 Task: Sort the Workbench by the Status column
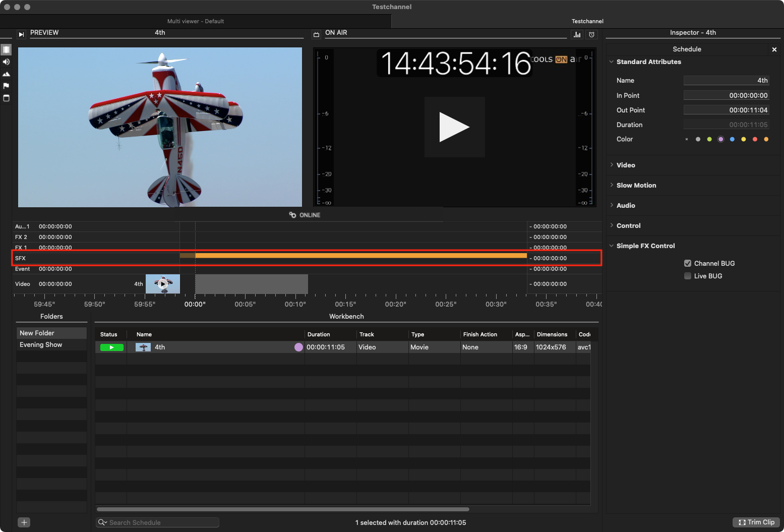(111, 334)
